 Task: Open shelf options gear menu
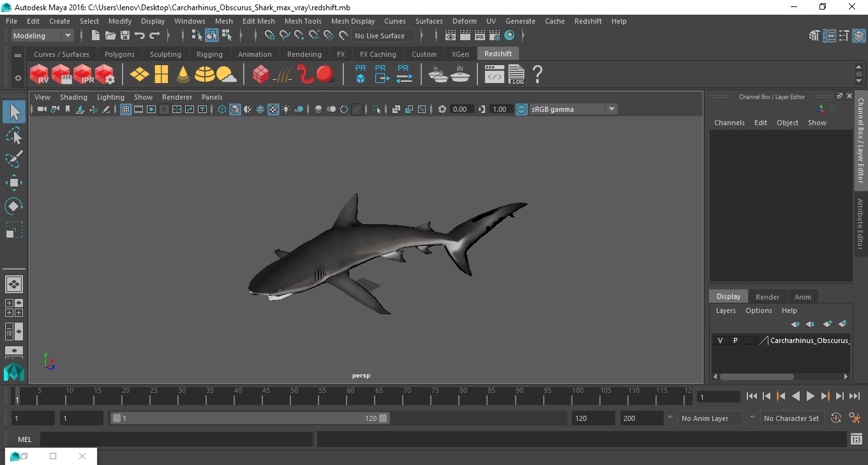[x=18, y=78]
